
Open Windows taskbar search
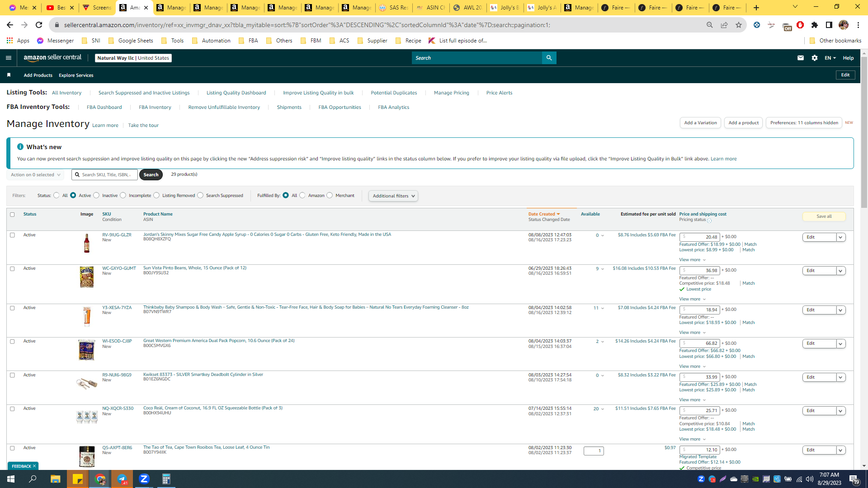tap(33, 479)
